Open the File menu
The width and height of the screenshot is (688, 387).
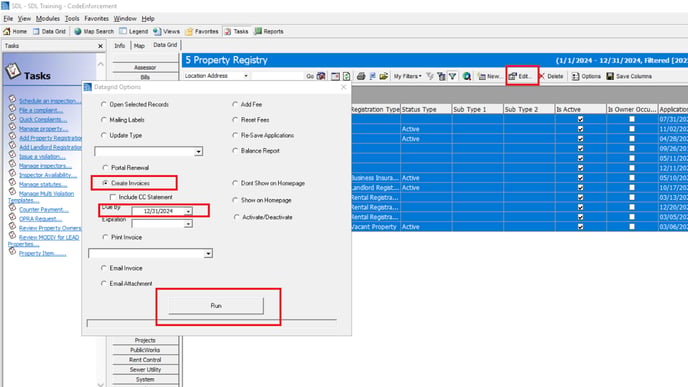(8, 18)
